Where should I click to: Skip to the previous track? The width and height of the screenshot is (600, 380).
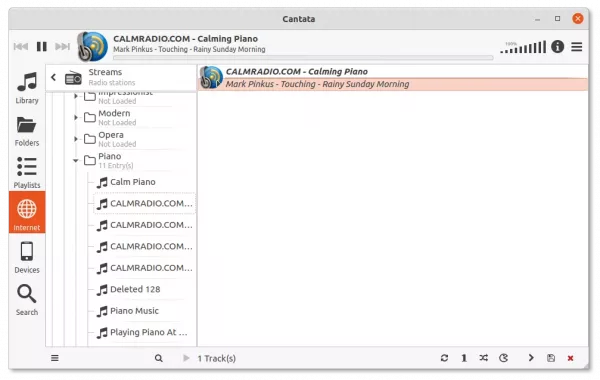pyautogui.click(x=21, y=46)
